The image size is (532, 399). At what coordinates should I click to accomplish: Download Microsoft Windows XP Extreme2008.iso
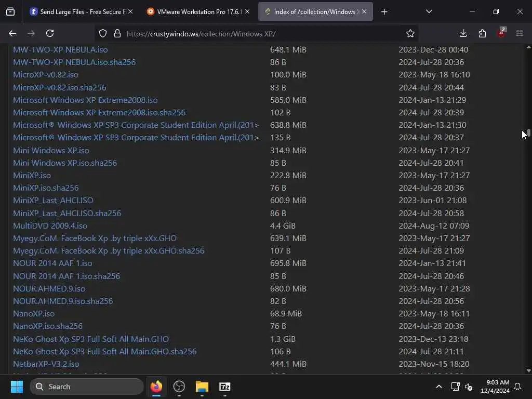(85, 100)
